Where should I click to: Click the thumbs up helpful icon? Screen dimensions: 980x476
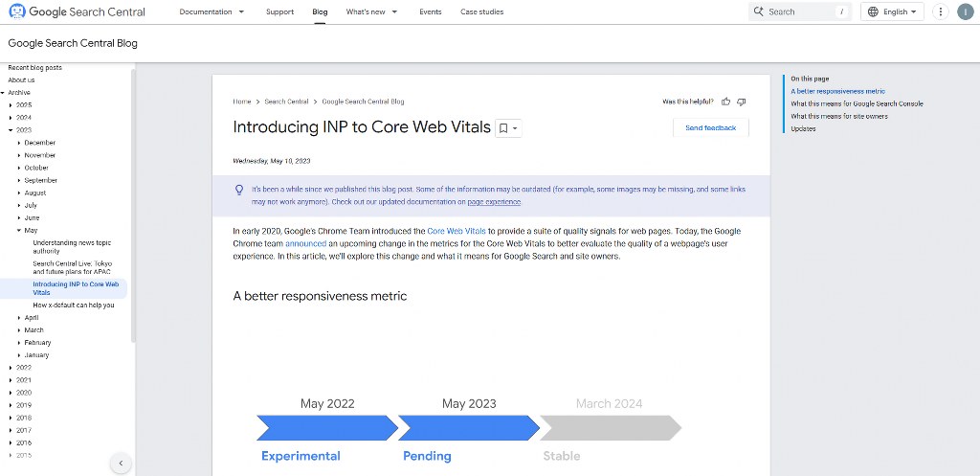point(725,102)
